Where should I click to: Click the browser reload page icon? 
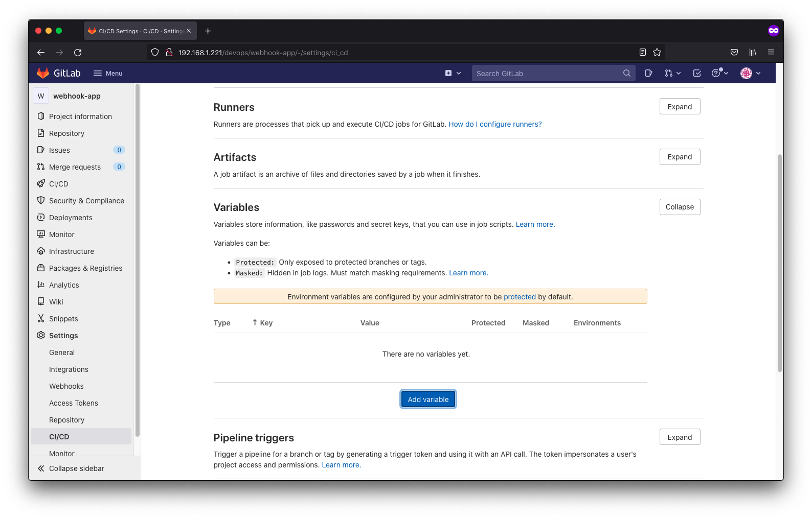(78, 52)
